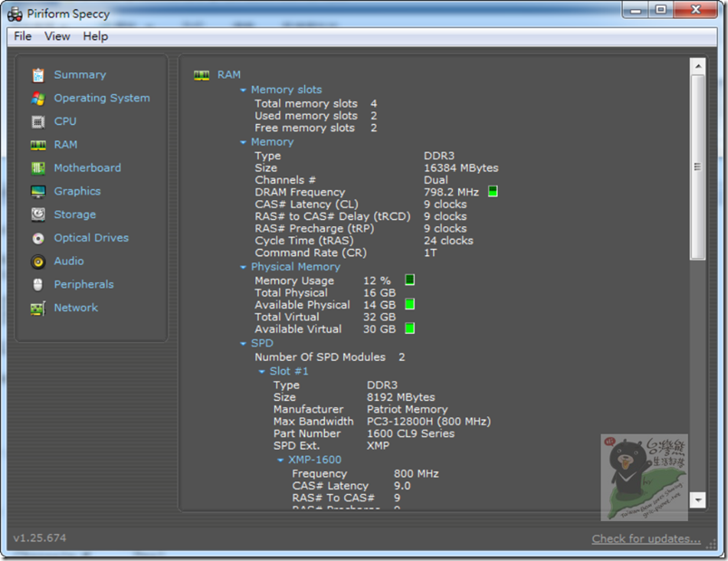Click the Audio speaker icon
The height and width of the screenshot is (561, 728).
38,261
